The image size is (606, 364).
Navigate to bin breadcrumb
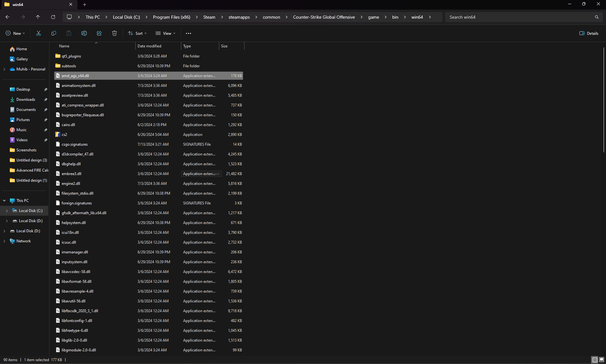coord(395,17)
